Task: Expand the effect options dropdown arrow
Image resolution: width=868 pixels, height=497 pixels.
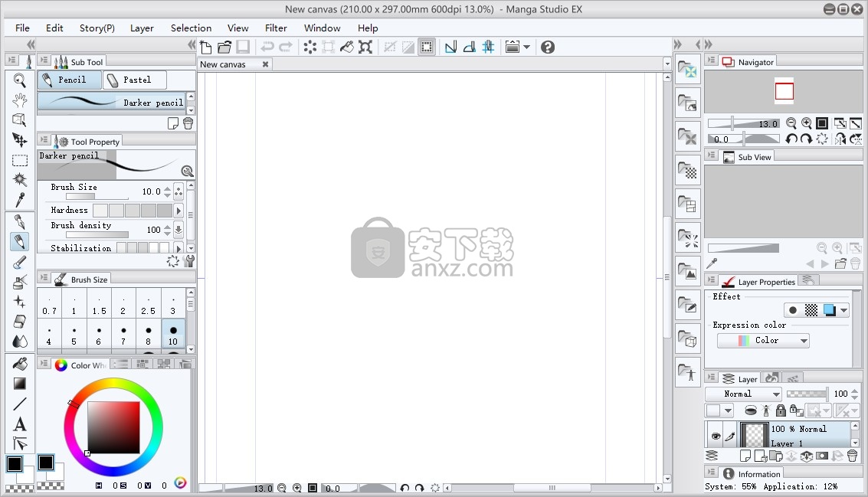Action: click(x=843, y=310)
